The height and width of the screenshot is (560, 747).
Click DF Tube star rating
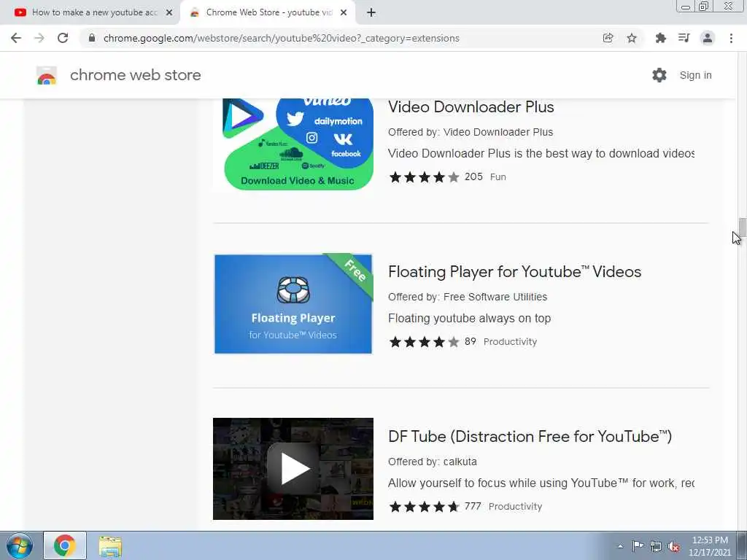pos(424,507)
